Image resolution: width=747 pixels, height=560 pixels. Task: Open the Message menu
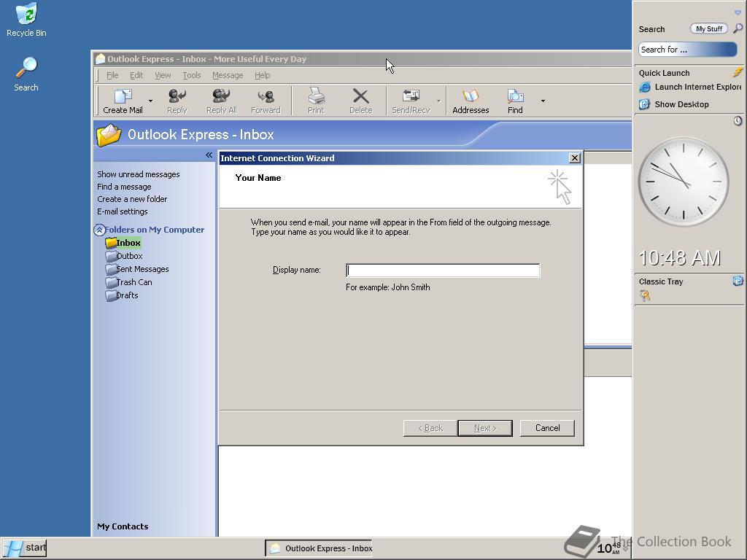[x=228, y=75]
